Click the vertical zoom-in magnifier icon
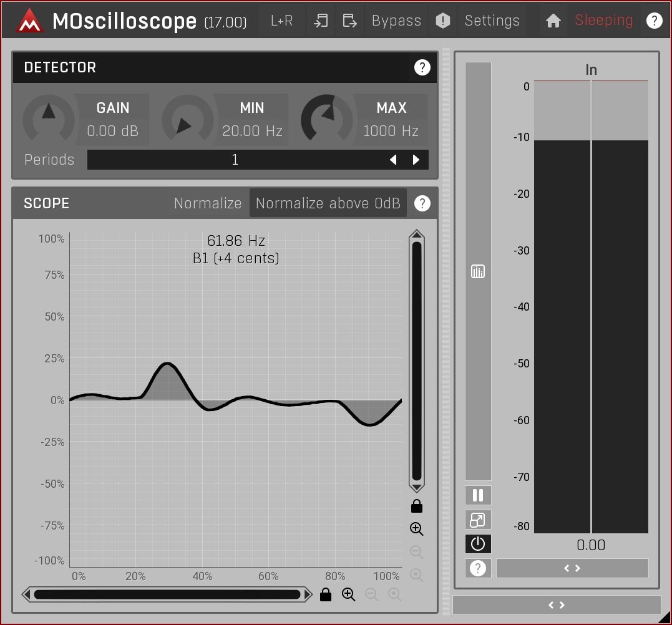Screen dimensions: 672x625 coord(417,529)
